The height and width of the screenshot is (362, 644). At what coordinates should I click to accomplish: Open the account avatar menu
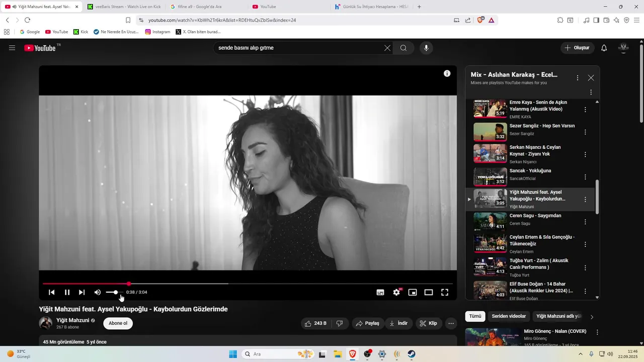[623, 48]
